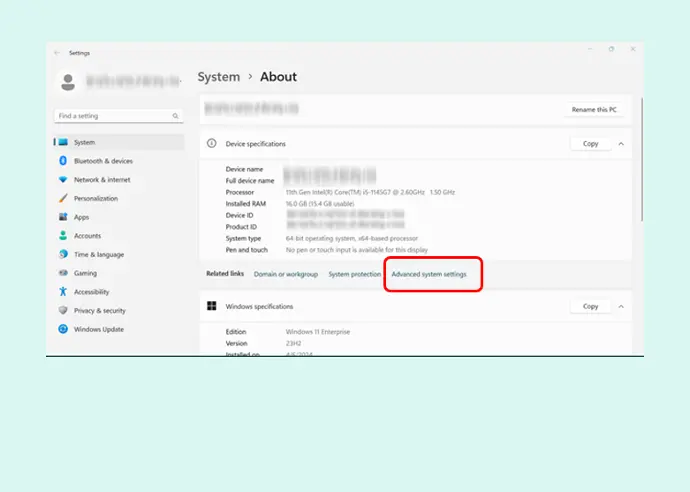Click the Version value '23H2'
The image size is (690, 492).
click(294, 343)
